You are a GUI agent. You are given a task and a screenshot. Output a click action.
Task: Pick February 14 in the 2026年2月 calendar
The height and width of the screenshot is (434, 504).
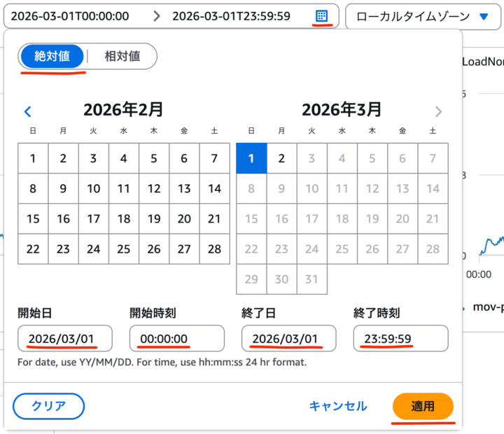coord(214,188)
